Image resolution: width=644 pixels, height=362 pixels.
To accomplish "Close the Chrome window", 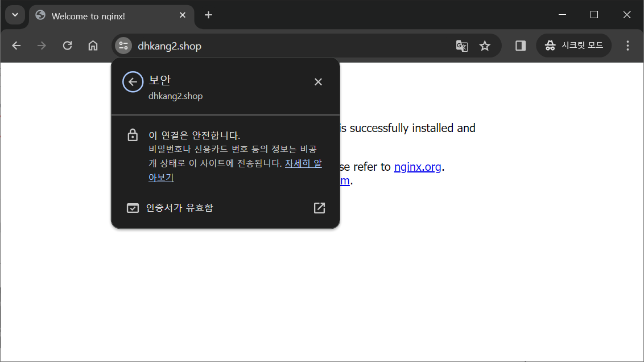I will coord(627,15).
